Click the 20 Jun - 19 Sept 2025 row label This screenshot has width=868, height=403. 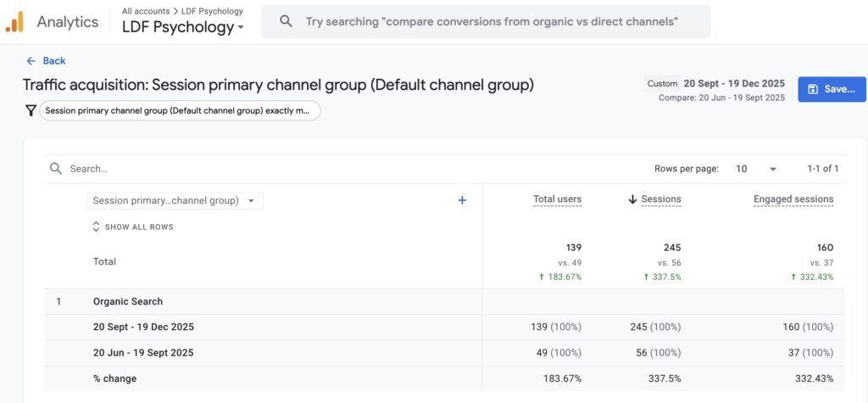(x=143, y=353)
